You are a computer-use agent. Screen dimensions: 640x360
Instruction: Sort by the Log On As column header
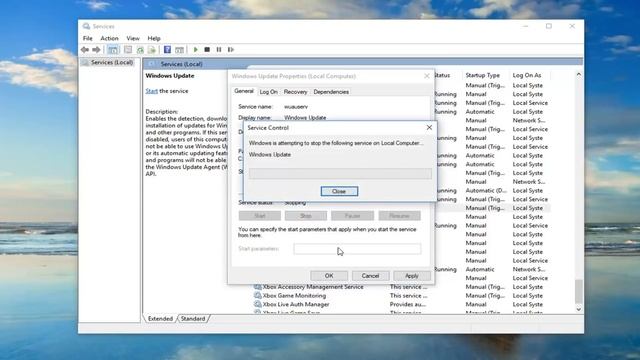pyautogui.click(x=527, y=76)
